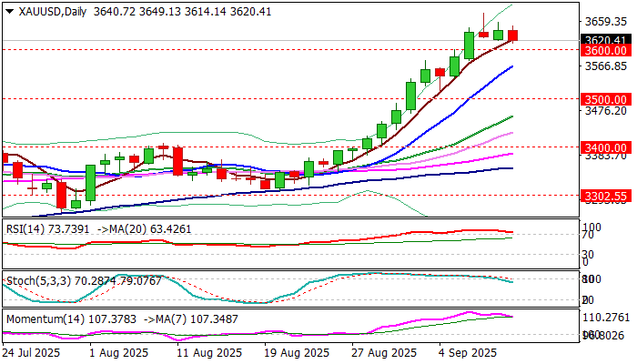The height and width of the screenshot is (364, 637).
Task: Click the red 3302.55 support level label
Action: coord(606,195)
